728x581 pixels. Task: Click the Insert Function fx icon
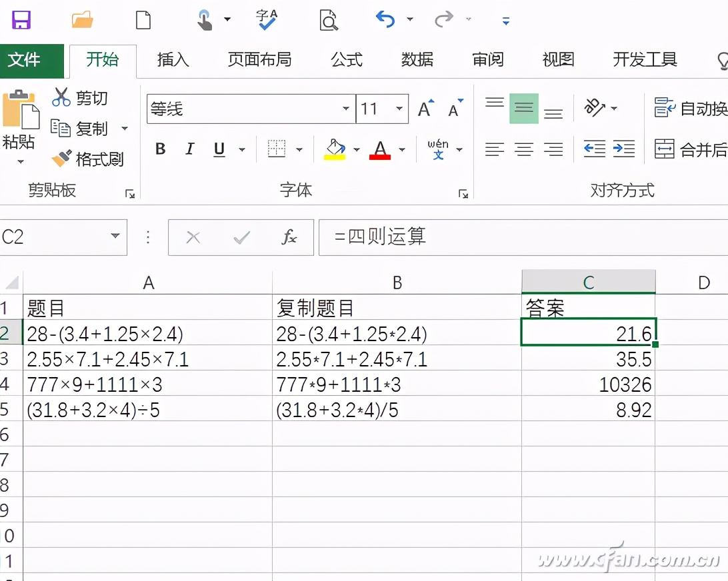pos(289,238)
